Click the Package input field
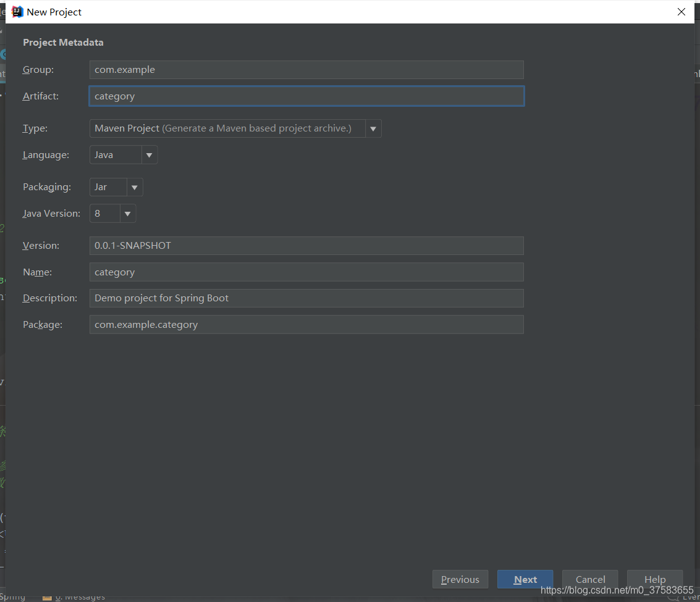 [x=306, y=324]
